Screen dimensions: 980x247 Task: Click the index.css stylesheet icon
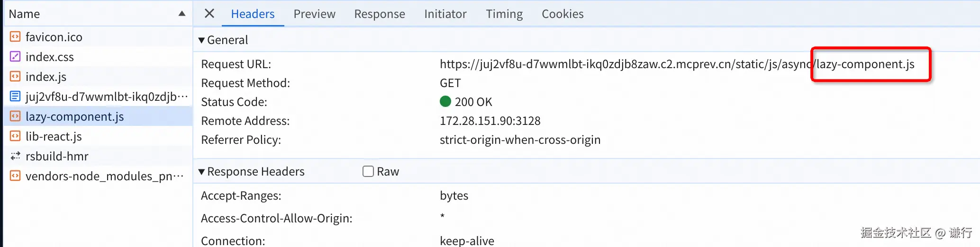(x=15, y=57)
